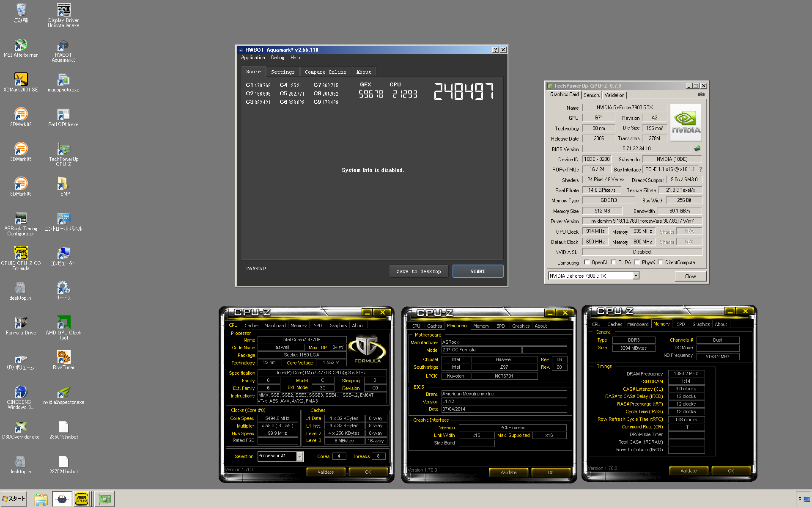Expand Processor #1 selection dropdown in CPU-Z
The image size is (812, 508).
click(x=299, y=456)
